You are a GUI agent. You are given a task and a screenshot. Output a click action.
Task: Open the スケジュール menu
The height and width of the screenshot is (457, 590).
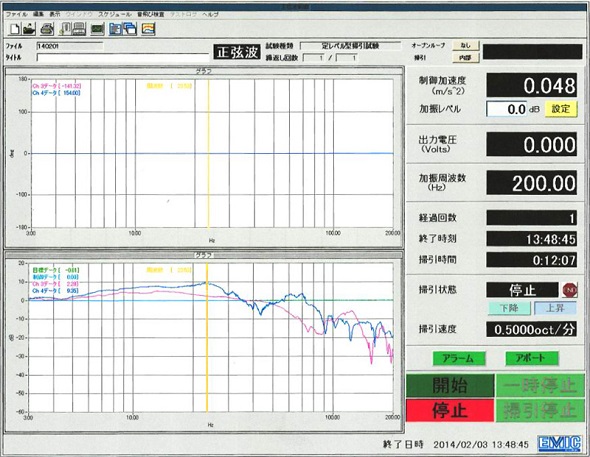[115, 14]
